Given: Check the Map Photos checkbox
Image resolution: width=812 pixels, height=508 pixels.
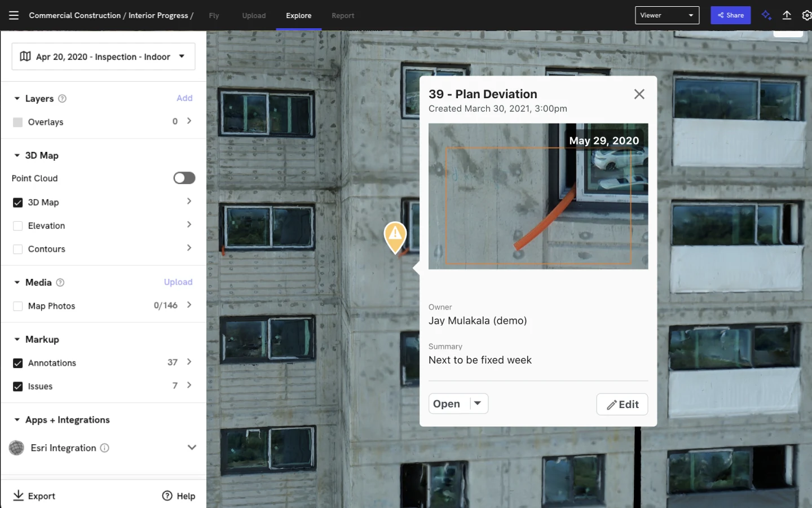Looking at the screenshot, I should point(18,306).
